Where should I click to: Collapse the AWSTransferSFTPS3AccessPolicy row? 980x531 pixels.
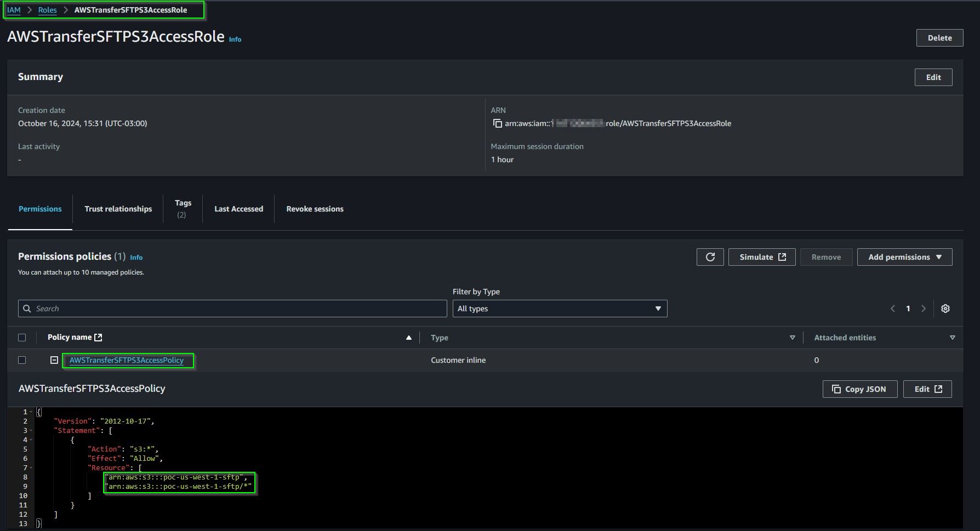(x=54, y=360)
